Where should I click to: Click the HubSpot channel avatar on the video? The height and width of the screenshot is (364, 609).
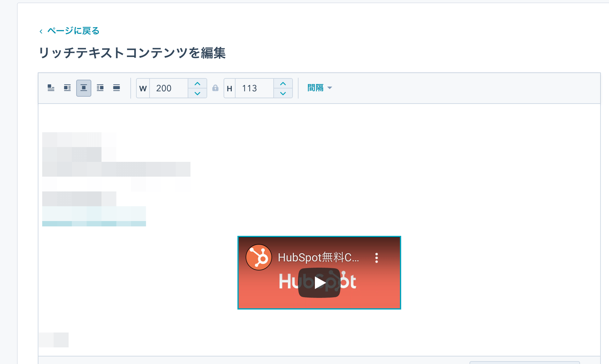pos(259,257)
